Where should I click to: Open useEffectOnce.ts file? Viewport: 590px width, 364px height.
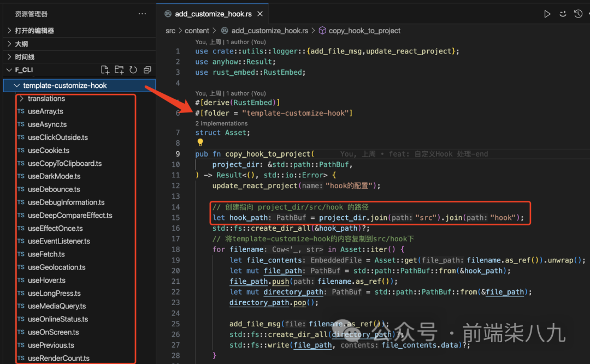tap(55, 228)
